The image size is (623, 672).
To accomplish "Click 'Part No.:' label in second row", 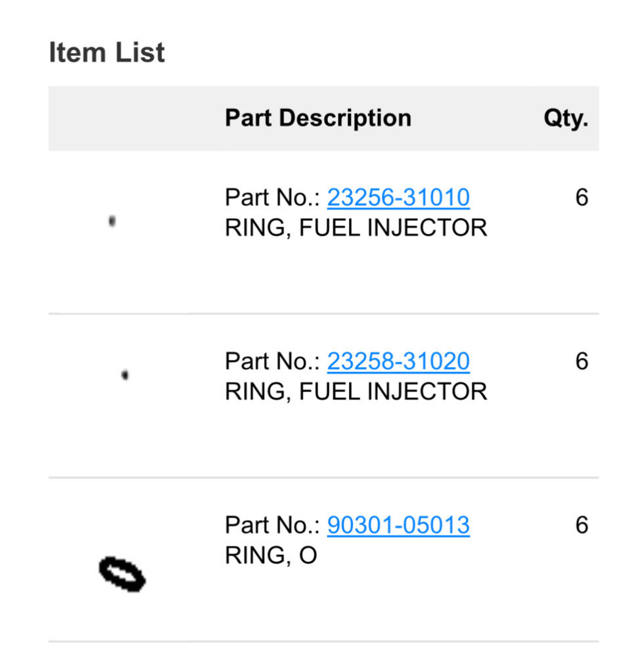I will (x=273, y=361).
